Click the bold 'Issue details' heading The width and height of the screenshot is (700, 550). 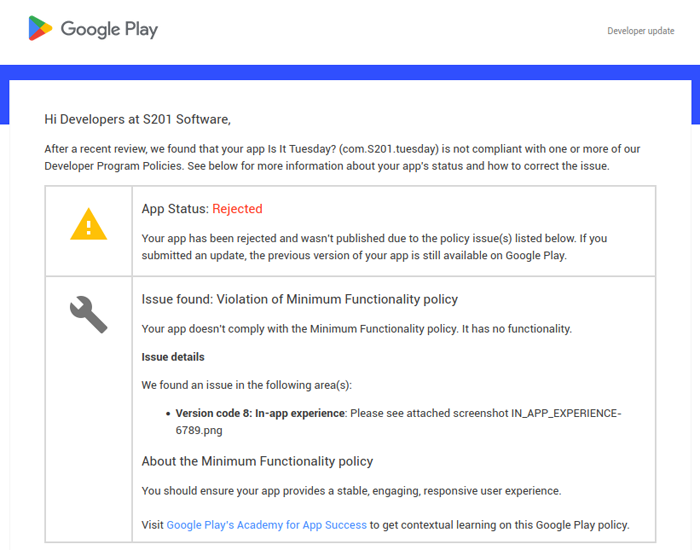click(x=173, y=357)
